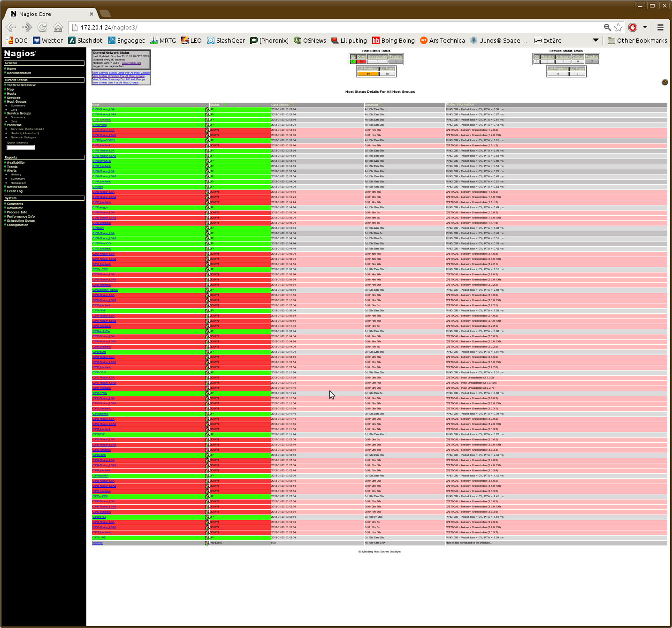Image resolution: width=672 pixels, height=628 pixels.
Task: Click the browser back arrow
Action: tap(11, 27)
